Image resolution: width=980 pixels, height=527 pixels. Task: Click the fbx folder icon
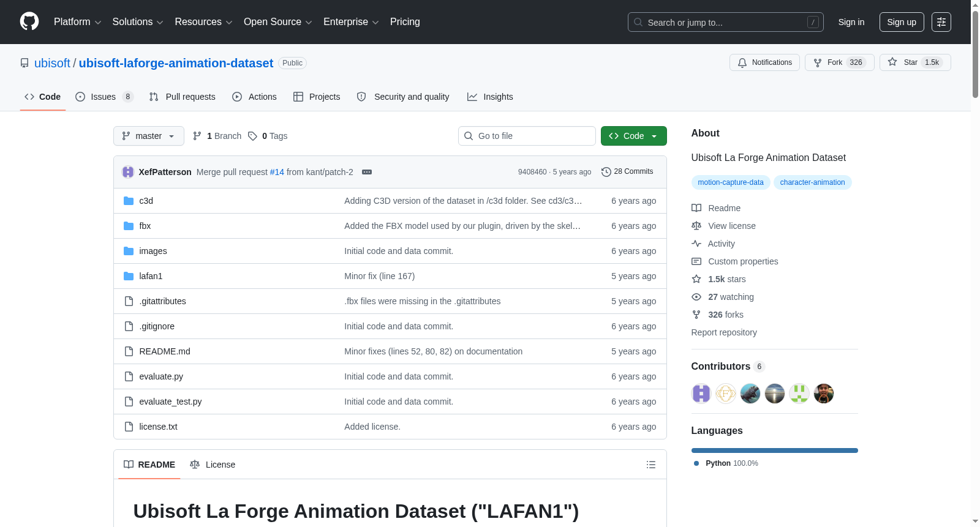129,226
